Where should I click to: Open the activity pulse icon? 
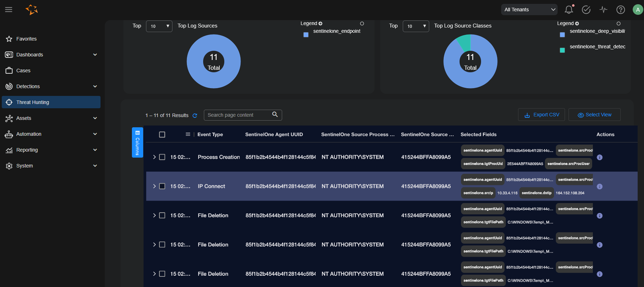point(603,10)
